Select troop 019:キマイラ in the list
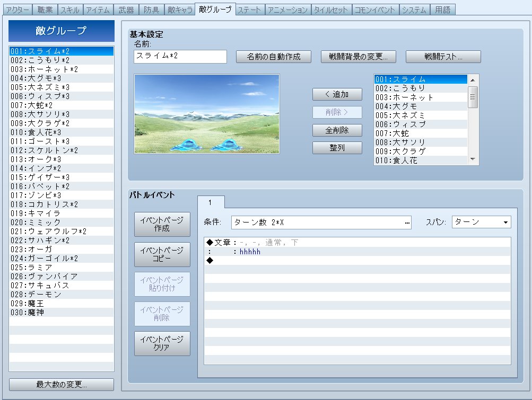The image size is (532, 400). pyautogui.click(x=62, y=214)
